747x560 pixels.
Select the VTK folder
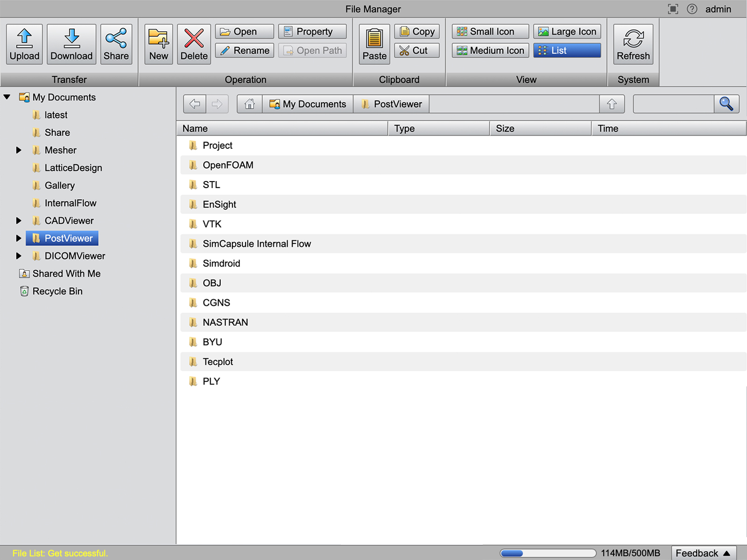[x=463, y=224]
